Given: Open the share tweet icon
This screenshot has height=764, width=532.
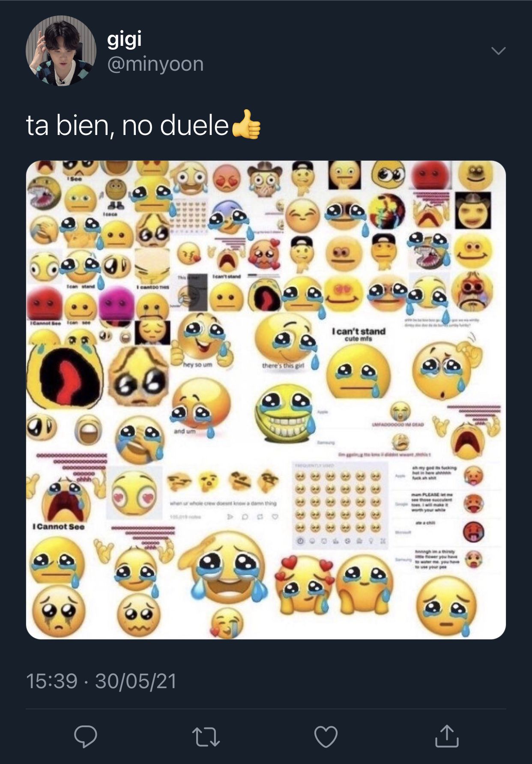Looking at the screenshot, I should tap(447, 736).
